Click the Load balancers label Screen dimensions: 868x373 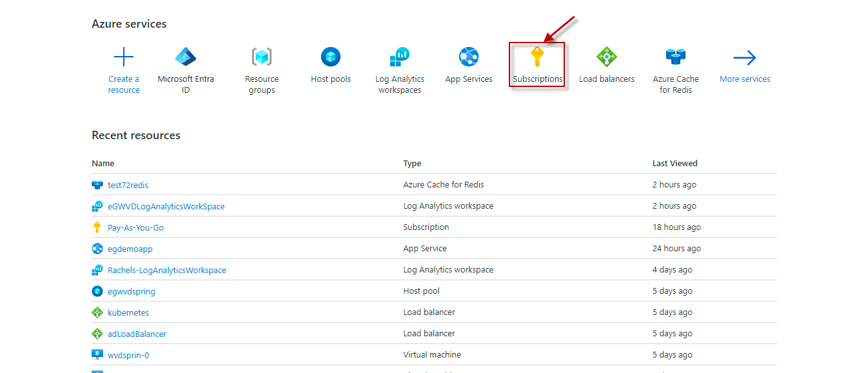pyautogui.click(x=607, y=79)
